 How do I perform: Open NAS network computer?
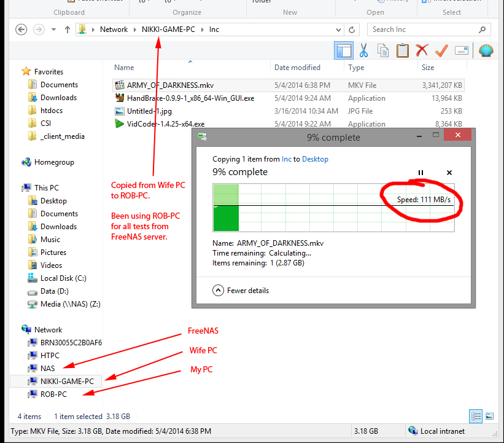47,369
